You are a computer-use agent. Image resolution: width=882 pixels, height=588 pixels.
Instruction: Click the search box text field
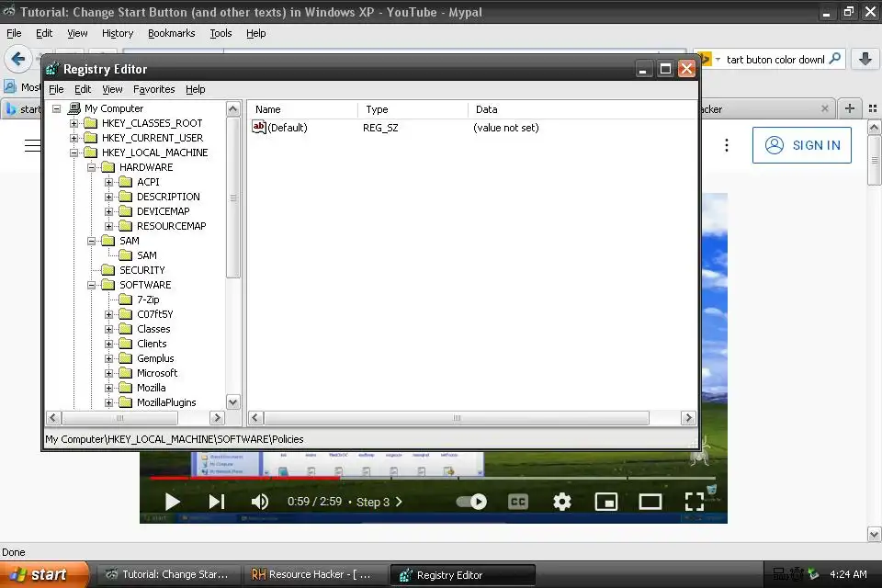click(775, 59)
